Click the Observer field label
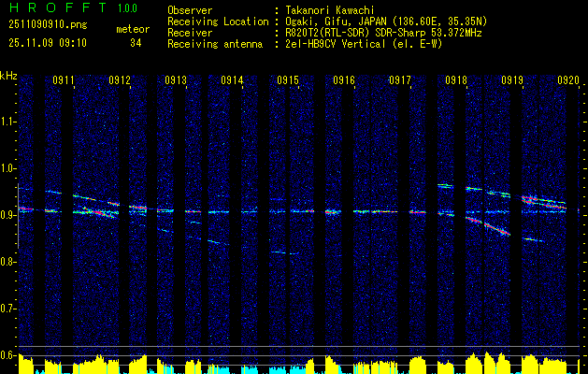 [190, 10]
